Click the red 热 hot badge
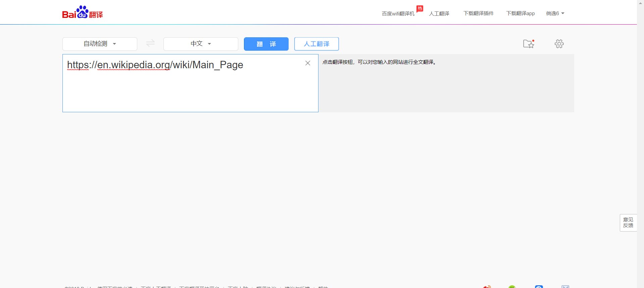The image size is (644, 288). [419, 8]
